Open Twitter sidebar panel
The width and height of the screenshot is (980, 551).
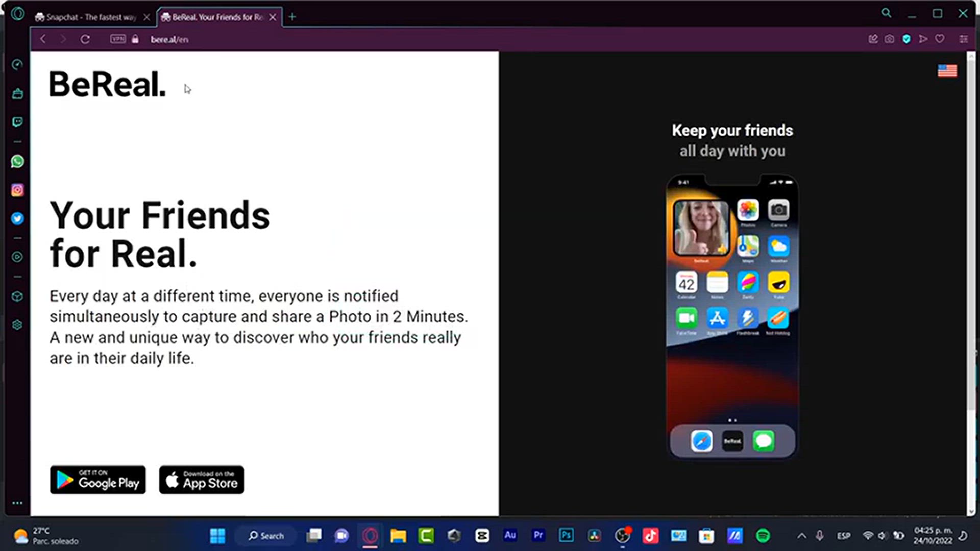(17, 218)
